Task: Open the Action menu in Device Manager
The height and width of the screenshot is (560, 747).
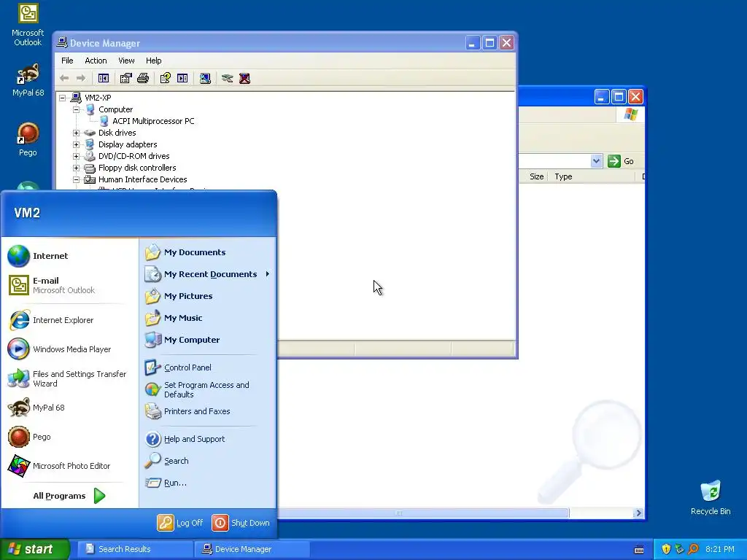Action: [x=96, y=61]
